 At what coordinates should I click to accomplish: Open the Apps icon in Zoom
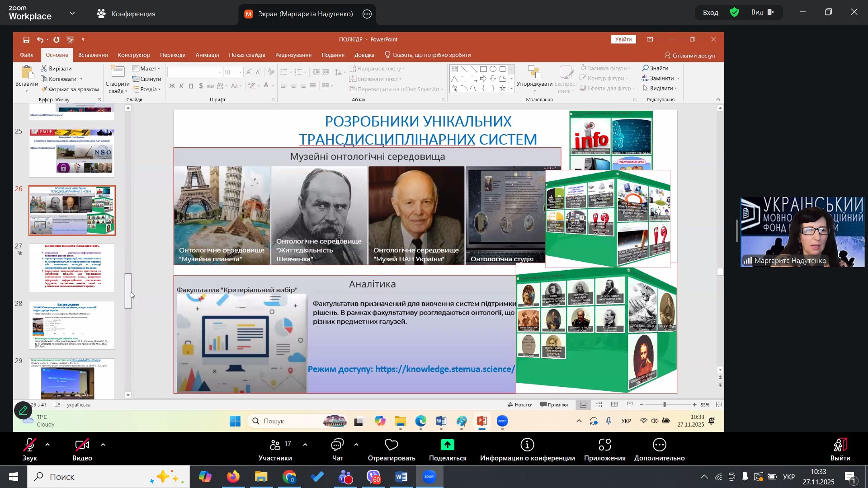(604, 446)
